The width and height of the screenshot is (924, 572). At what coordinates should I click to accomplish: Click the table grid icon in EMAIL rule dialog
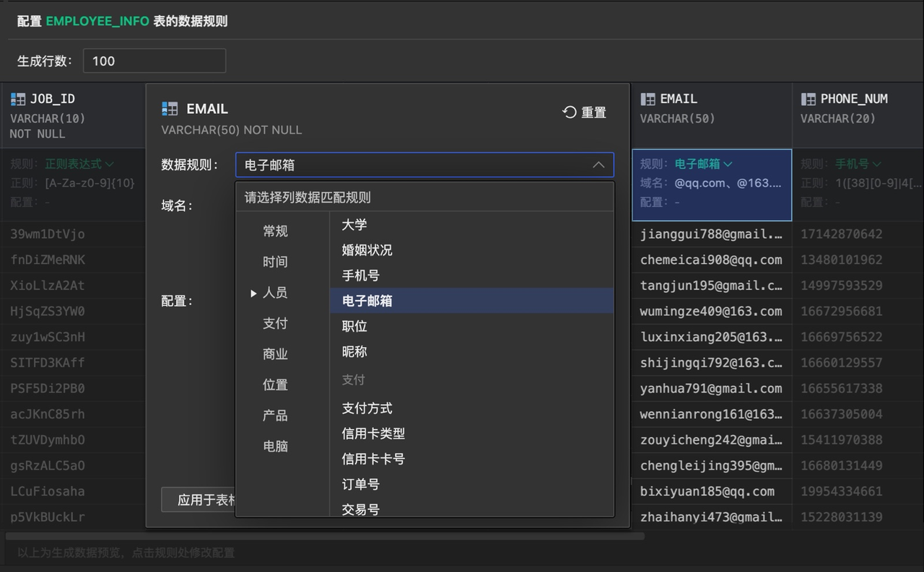click(169, 108)
